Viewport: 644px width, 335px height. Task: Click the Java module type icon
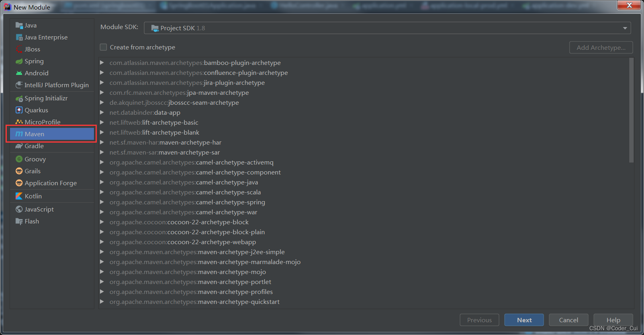pos(19,25)
